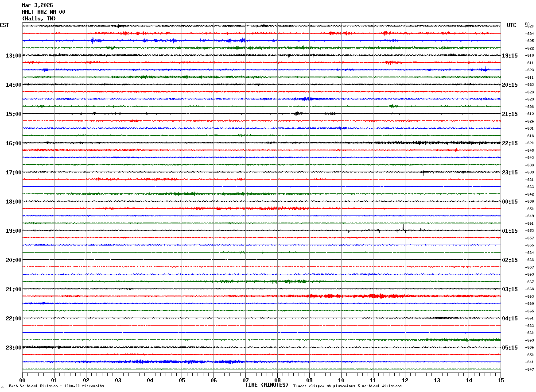
Task: Click the DC offset value -645
Action: (529, 150)
